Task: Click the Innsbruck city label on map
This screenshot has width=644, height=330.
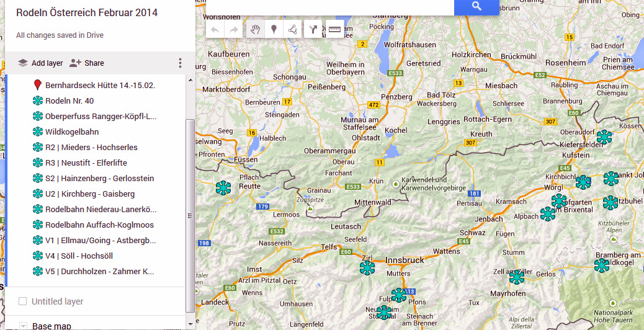Action: pos(405,261)
